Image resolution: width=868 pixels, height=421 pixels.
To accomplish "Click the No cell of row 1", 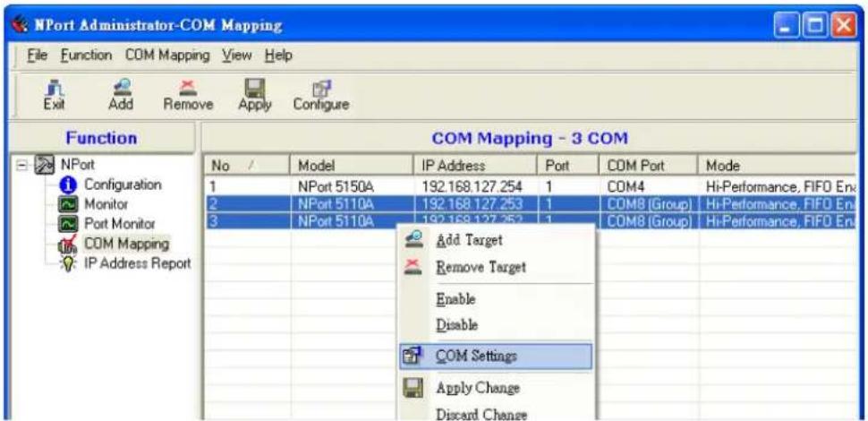I will pos(247,188).
